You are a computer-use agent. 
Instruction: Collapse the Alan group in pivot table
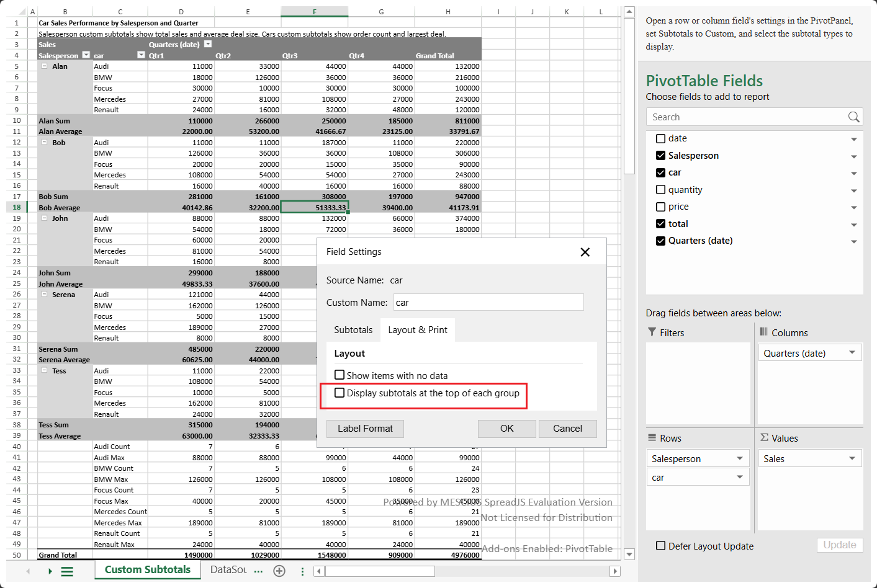[45, 66]
